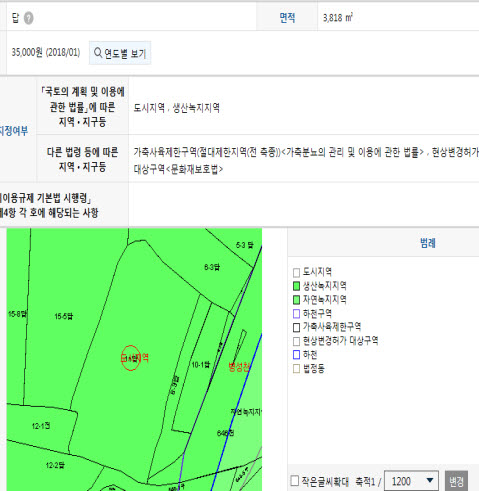479x491 pixels.
Task: Click the red circled parcel marker on map
Action: (x=130, y=358)
